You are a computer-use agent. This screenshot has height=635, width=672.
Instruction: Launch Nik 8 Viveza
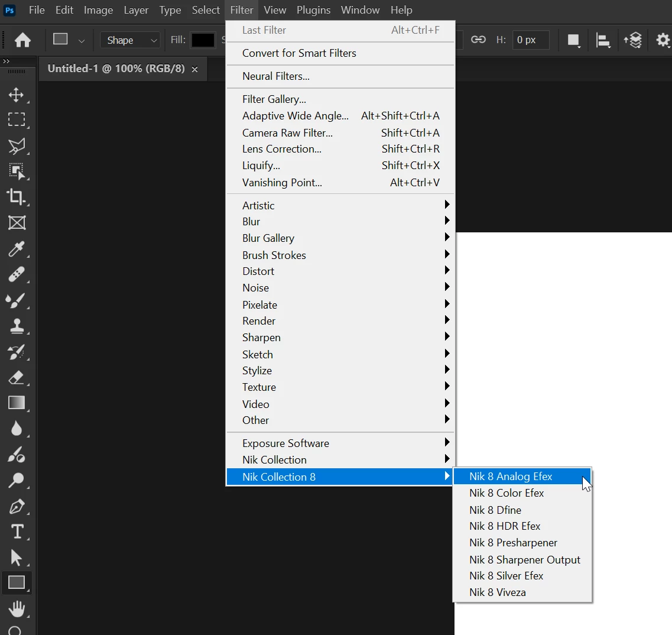click(x=522, y=592)
